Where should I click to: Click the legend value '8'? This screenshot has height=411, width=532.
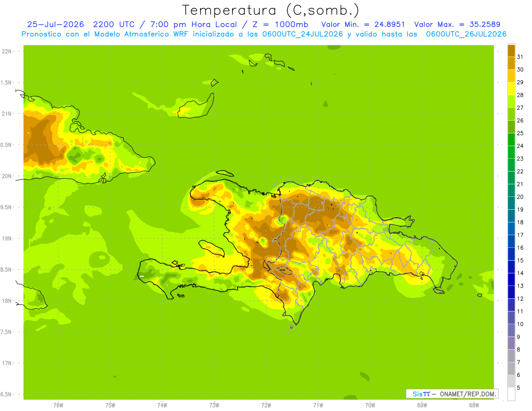518,349
